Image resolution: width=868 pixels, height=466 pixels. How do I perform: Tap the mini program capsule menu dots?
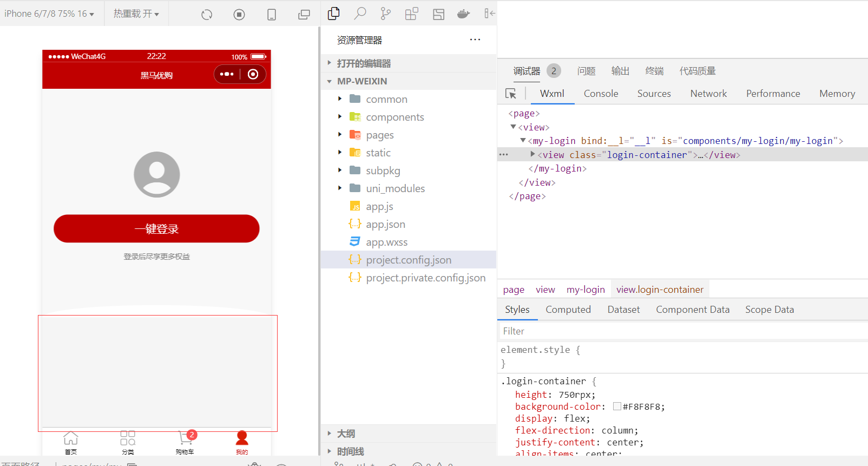227,74
